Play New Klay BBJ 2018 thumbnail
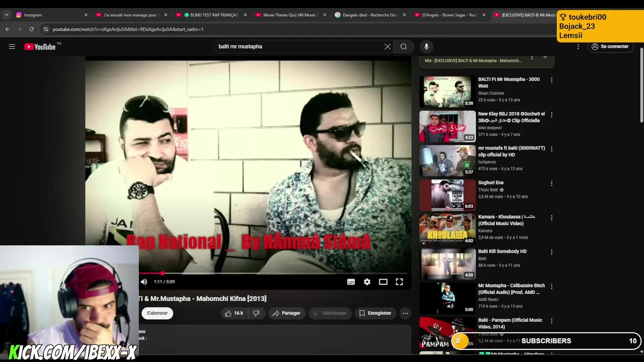The height and width of the screenshot is (362, 644). [x=447, y=126]
